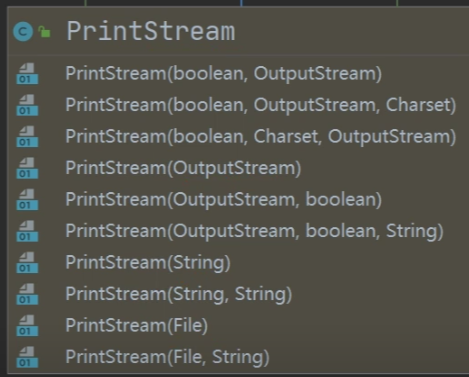This screenshot has width=469, height=377.
Task: Click constructor icon beside PrintStream(File, String)
Action: (27, 357)
